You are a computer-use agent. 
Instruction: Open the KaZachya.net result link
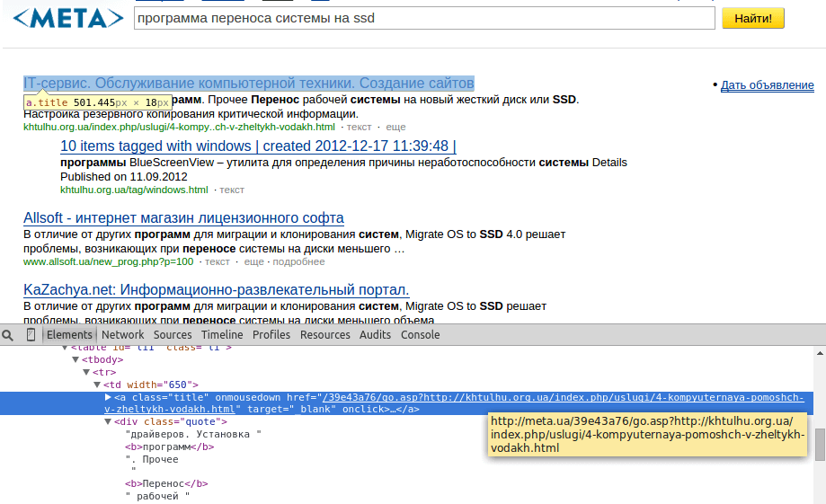pyautogui.click(x=216, y=290)
